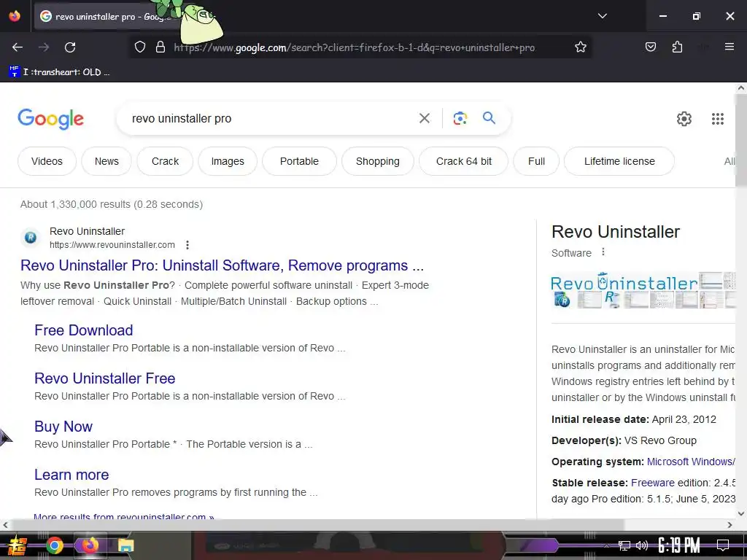This screenshot has height=560, width=747.
Task: Click the horizontal scrollbar thumb
Action: [x=317, y=525]
